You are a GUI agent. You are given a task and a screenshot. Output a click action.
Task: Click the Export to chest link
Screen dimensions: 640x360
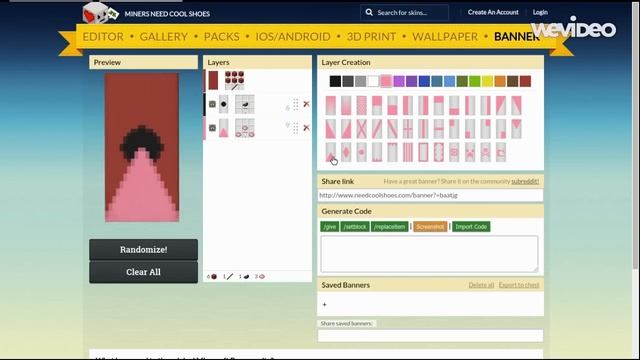519,285
